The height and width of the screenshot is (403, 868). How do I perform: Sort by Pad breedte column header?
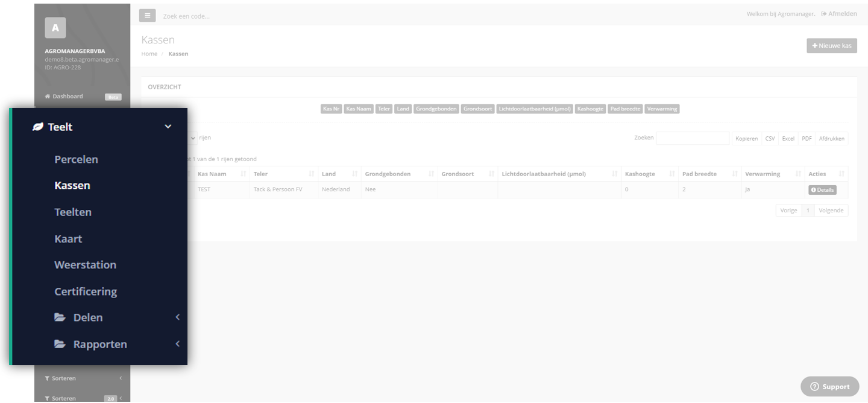(710, 174)
